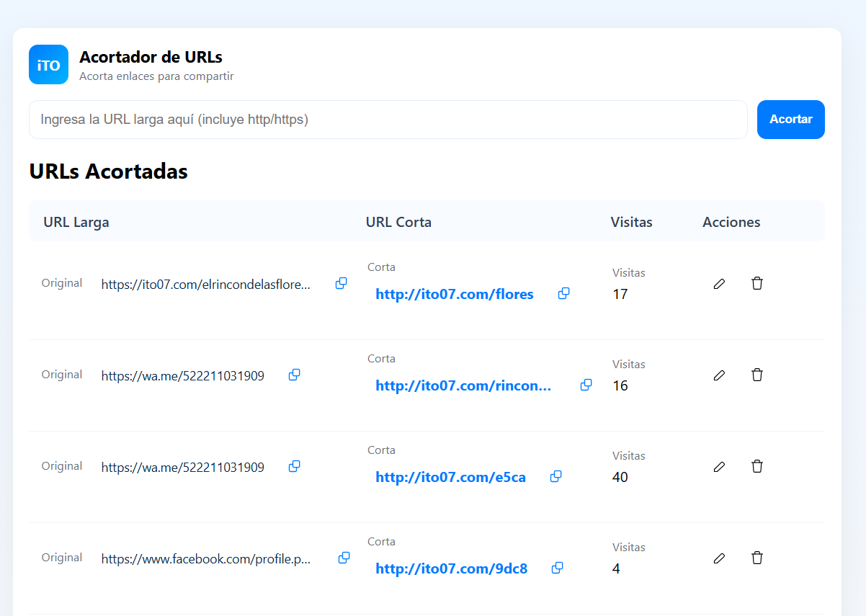This screenshot has width=866, height=616.
Task: Click the visit count 40
Action: (620, 477)
